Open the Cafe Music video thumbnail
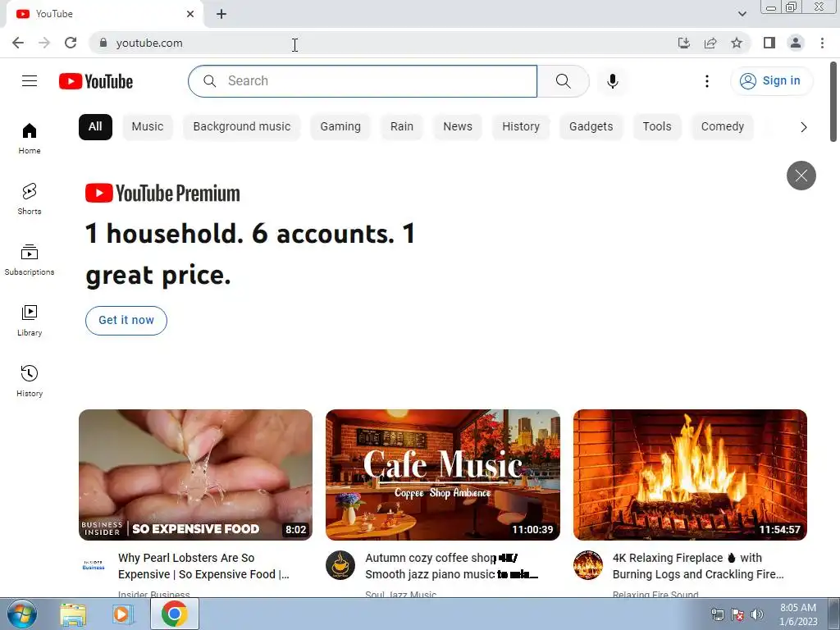The height and width of the screenshot is (630, 840). pyautogui.click(x=442, y=475)
